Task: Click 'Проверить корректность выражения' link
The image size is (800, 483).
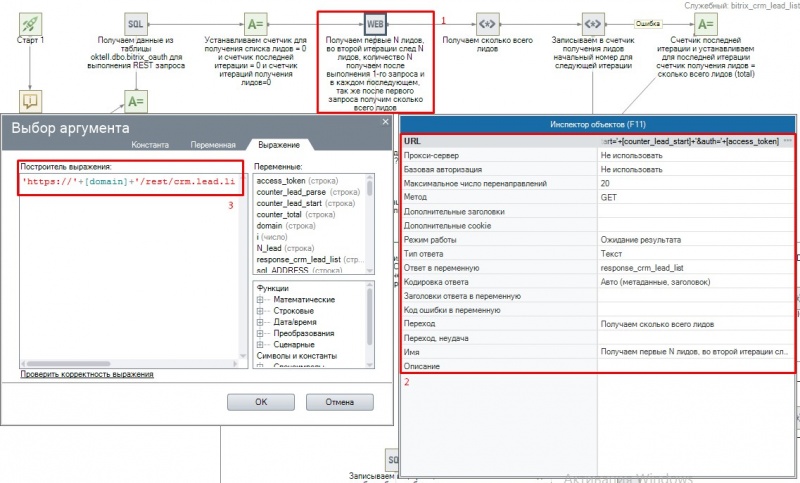Action: click(87, 374)
